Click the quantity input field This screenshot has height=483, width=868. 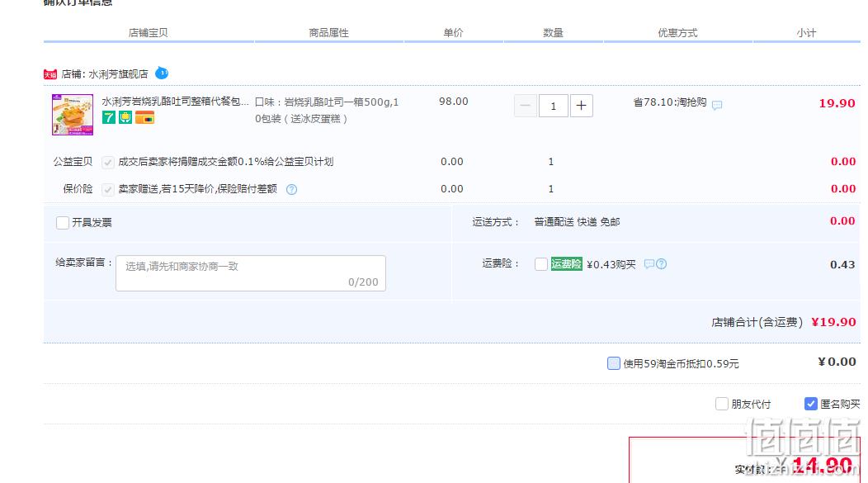(553, 106)
